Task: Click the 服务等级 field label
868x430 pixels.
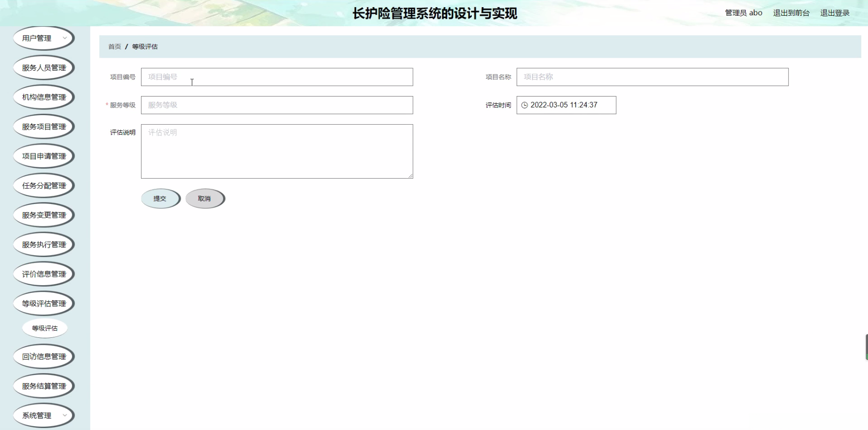Action: (123, 105)
